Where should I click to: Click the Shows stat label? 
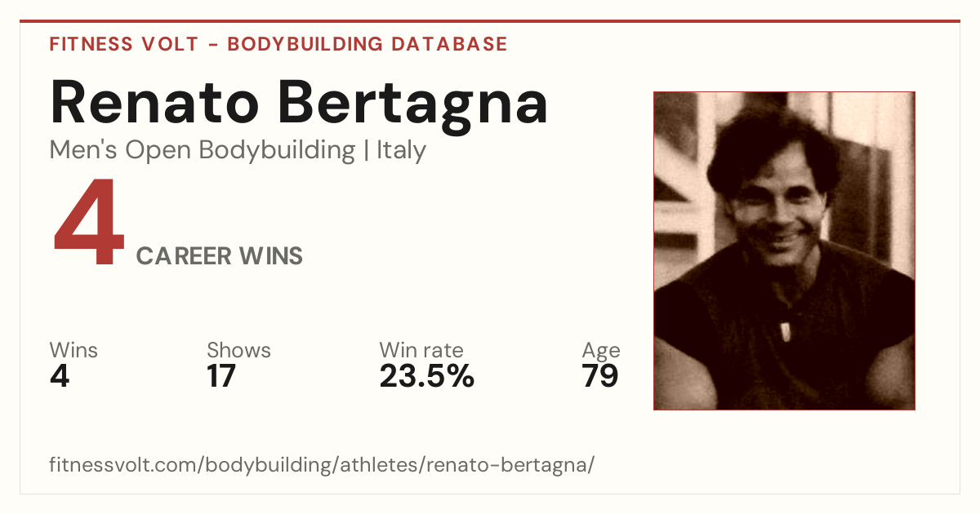tap(238, 351)
